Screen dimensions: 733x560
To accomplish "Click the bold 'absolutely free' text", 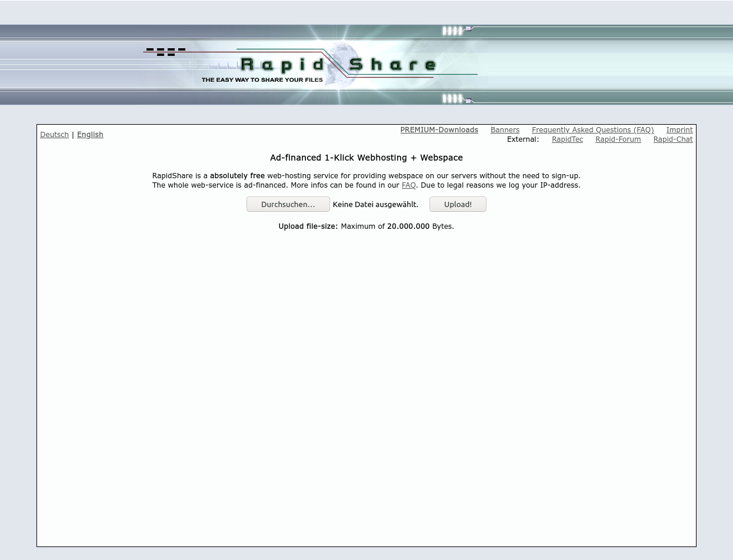I will coord(237,176).
